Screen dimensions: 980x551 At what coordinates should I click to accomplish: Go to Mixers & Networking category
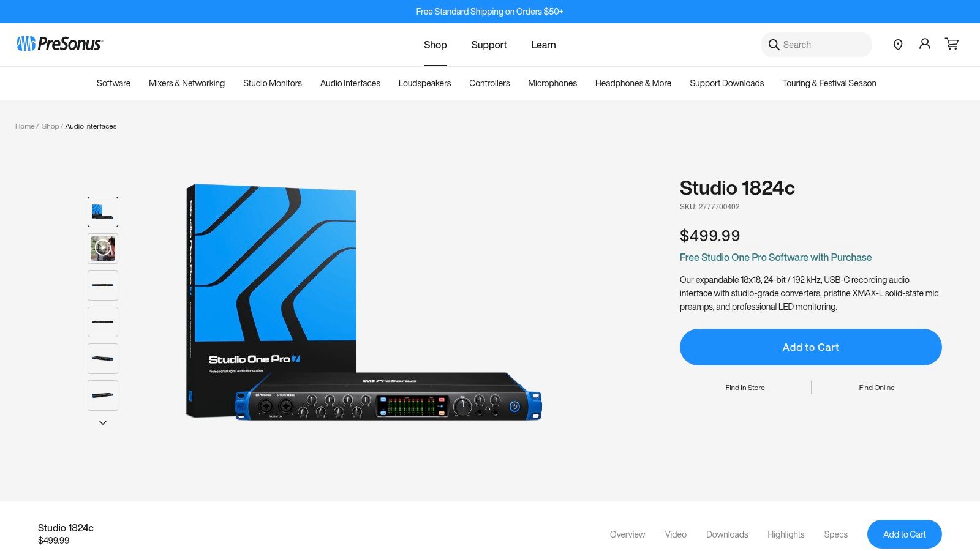(x=187, y=83)
